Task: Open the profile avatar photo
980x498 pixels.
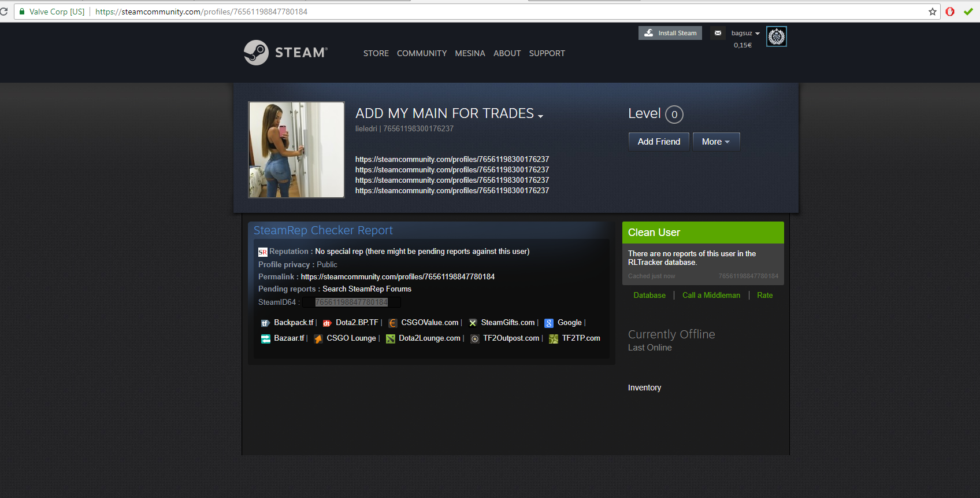Action: tap(296, 150)
